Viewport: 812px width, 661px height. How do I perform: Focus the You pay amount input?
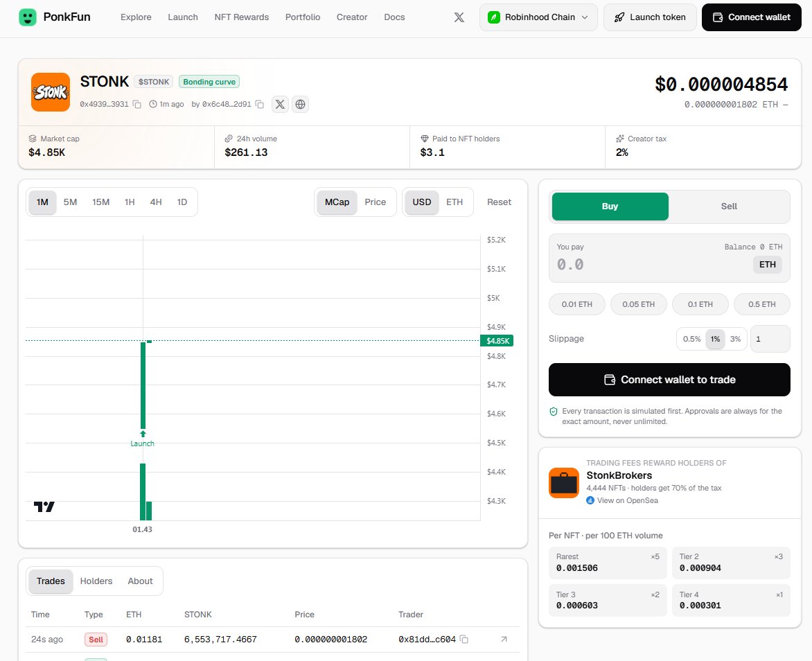(653, 265)
